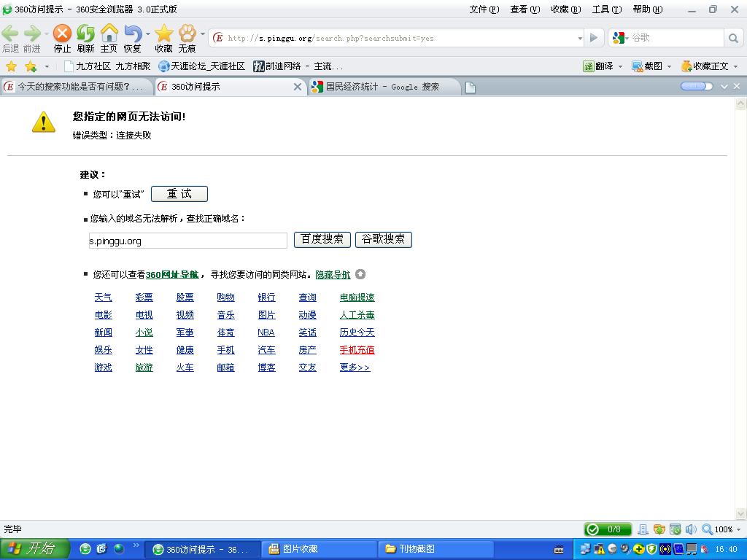Click the tab list dropdown chevron
Viewport: 747px width, 560px height.
tap(724, 87)
